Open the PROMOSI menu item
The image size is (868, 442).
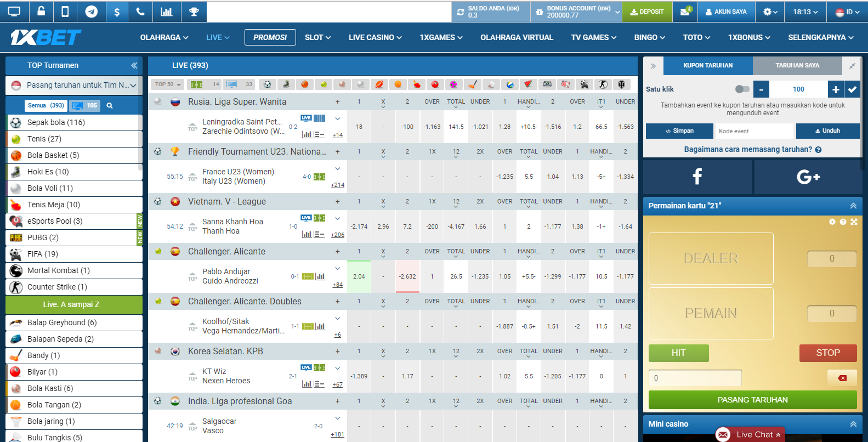click(270, 37)
